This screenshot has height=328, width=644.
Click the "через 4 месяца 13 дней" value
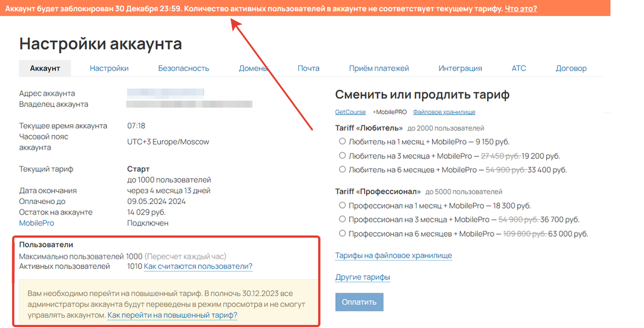pos(169,191)
